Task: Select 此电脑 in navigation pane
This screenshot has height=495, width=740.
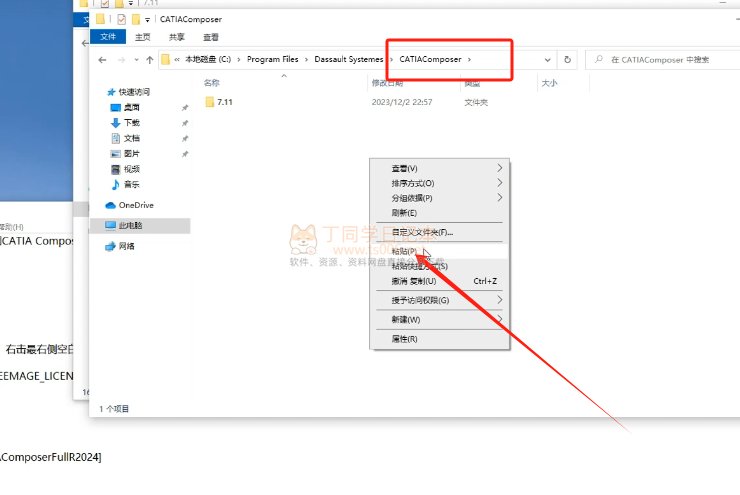Action: coord(140,226)
